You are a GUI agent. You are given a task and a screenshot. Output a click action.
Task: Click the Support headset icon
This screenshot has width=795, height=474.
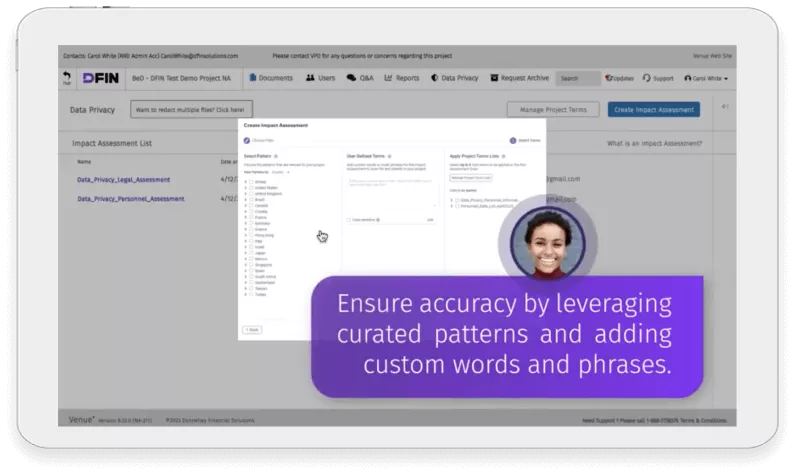[645, 78]
